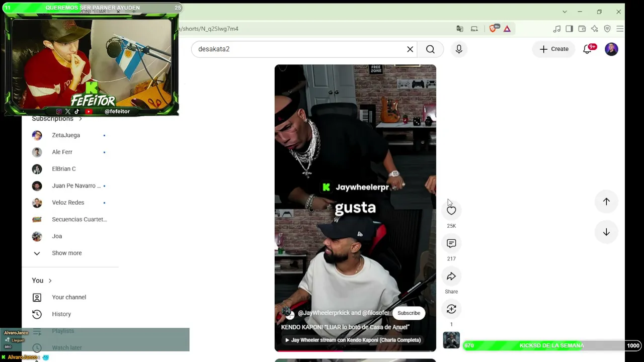
Task: Start voice search with the microphone
Action: [x=459, y=49]
